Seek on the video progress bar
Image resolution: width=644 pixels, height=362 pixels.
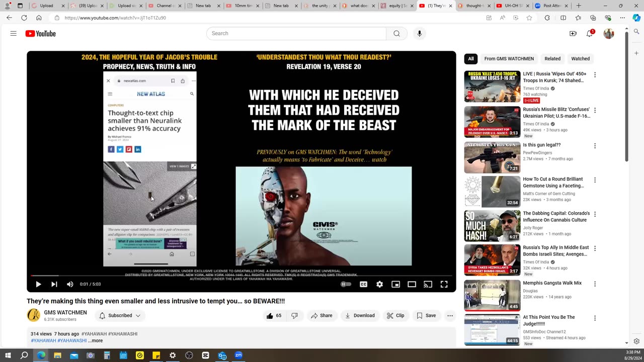[x=242, y=276]
